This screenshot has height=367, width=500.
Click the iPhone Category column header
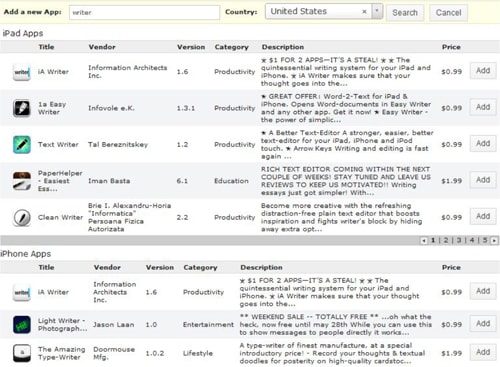[x=200, y=267]
